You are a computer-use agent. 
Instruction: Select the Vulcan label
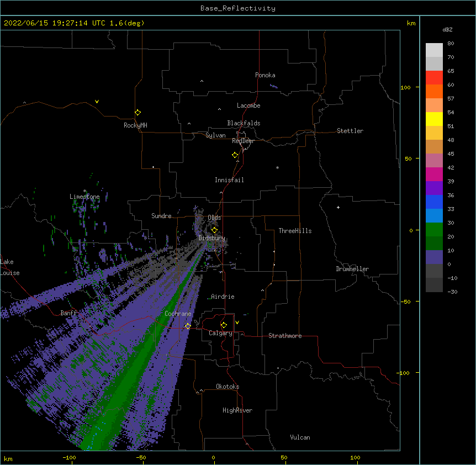pyautogui.click(x=300, y=437)
